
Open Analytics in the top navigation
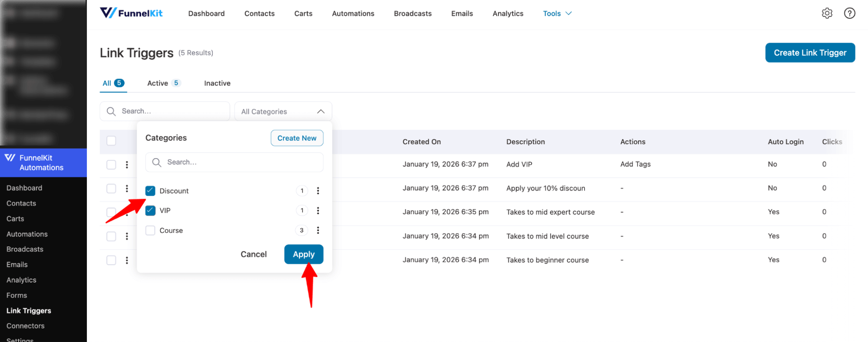(508, 13)
